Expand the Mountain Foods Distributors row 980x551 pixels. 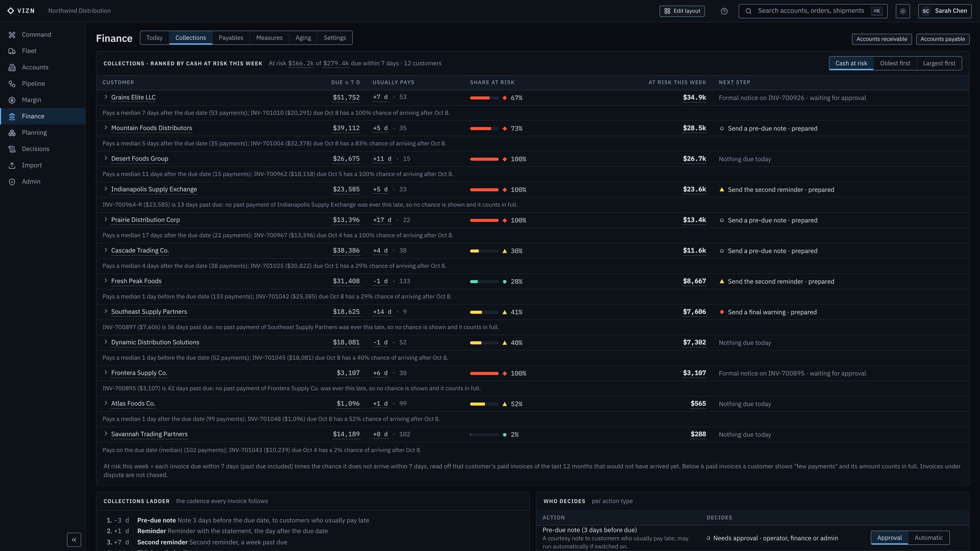pyautogui.click(x=106, y=128)
